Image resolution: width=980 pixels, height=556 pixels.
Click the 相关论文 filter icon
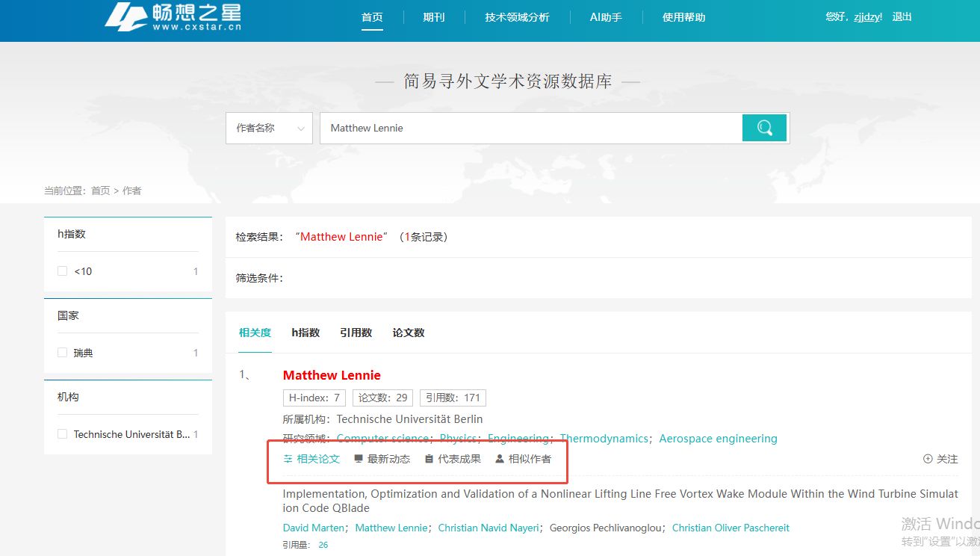[288, 459]
